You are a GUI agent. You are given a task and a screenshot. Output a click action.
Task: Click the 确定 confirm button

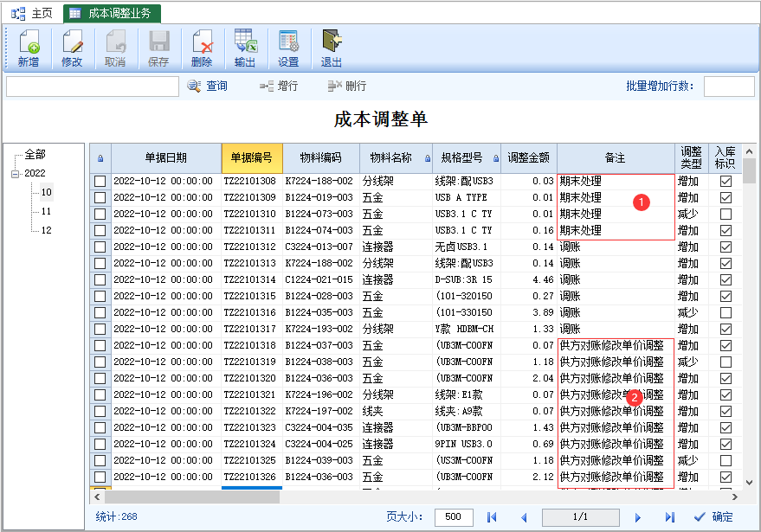[713, 517]
